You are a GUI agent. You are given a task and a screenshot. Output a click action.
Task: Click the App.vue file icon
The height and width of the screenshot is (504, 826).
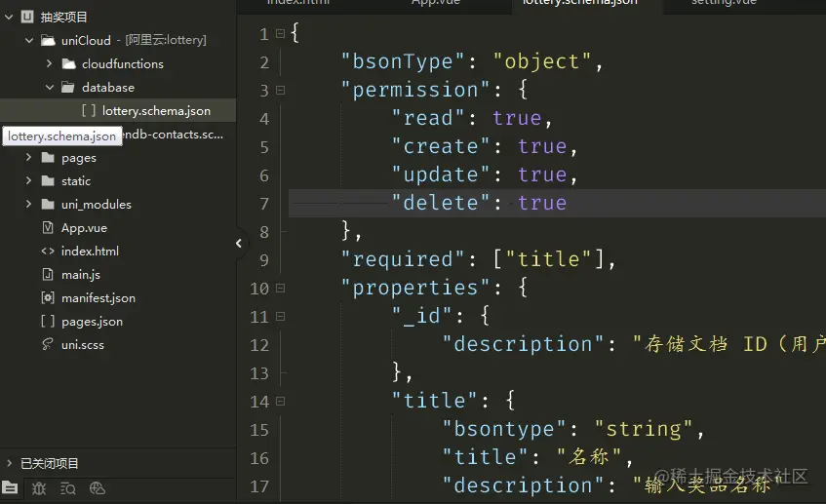[48, 227]
